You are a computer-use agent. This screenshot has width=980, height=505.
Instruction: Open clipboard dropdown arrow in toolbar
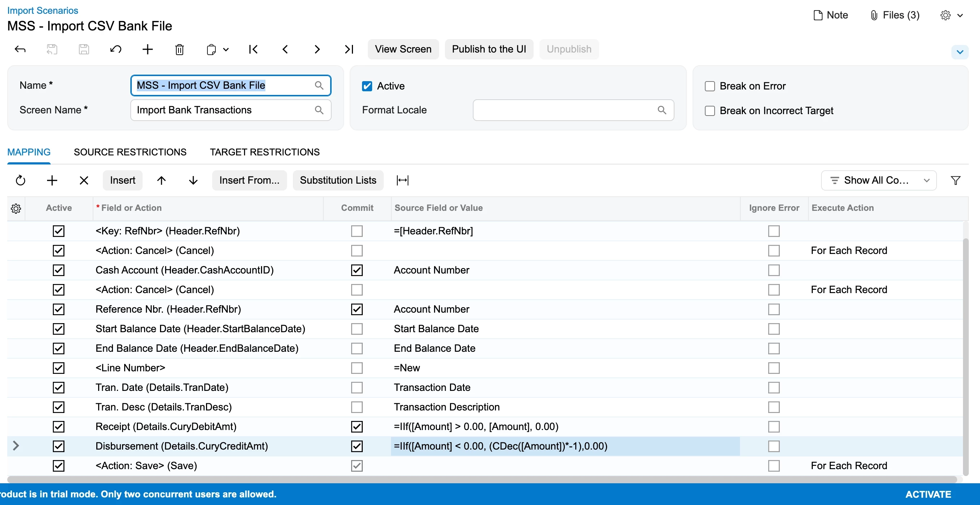point(226,50)
